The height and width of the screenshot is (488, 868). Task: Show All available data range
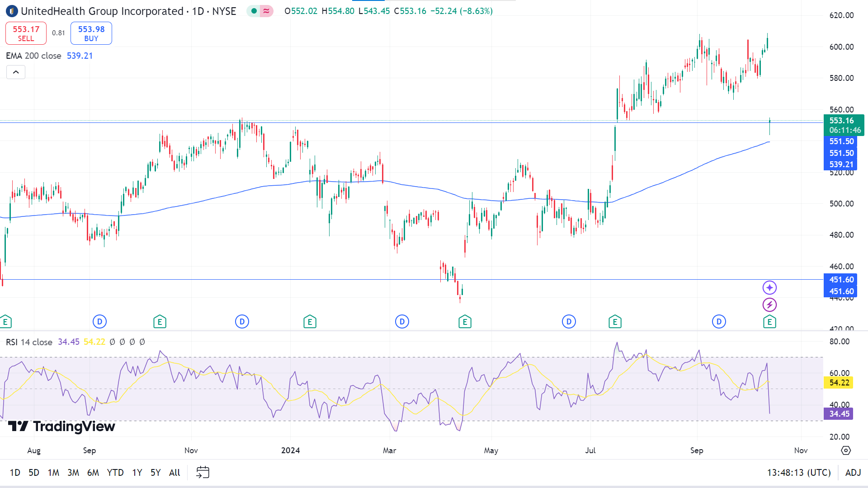(175, 473)
